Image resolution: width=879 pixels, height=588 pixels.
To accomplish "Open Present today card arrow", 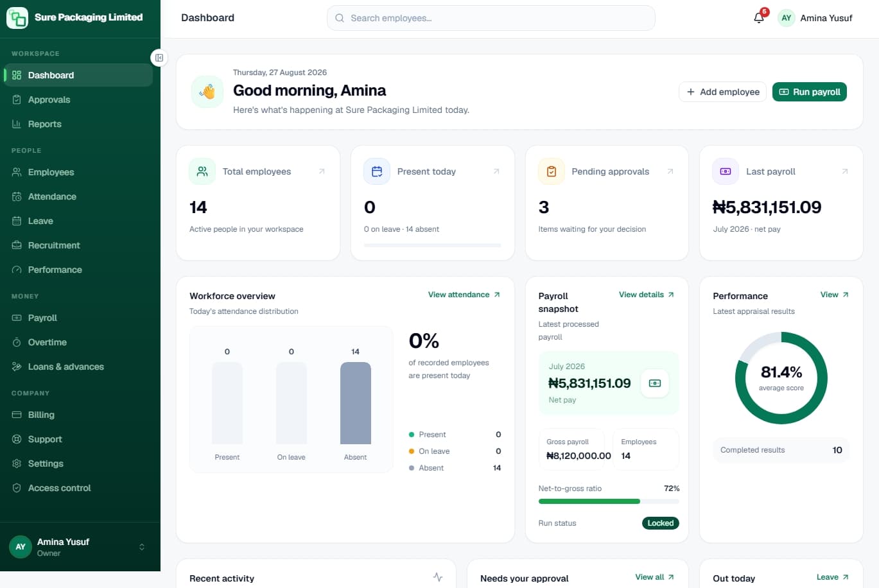I will [x=496, y=171].
